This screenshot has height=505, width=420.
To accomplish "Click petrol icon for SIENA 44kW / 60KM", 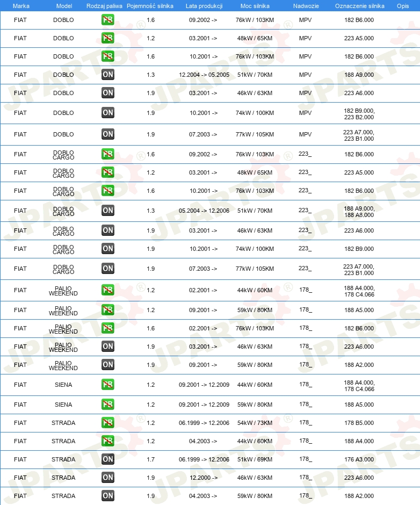I will pos(107,385).
